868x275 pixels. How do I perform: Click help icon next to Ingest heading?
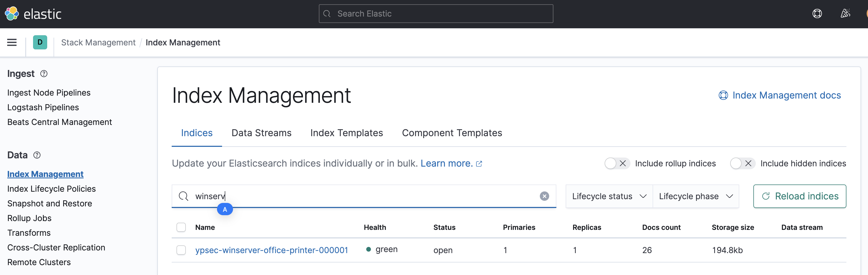click(44, 74)
